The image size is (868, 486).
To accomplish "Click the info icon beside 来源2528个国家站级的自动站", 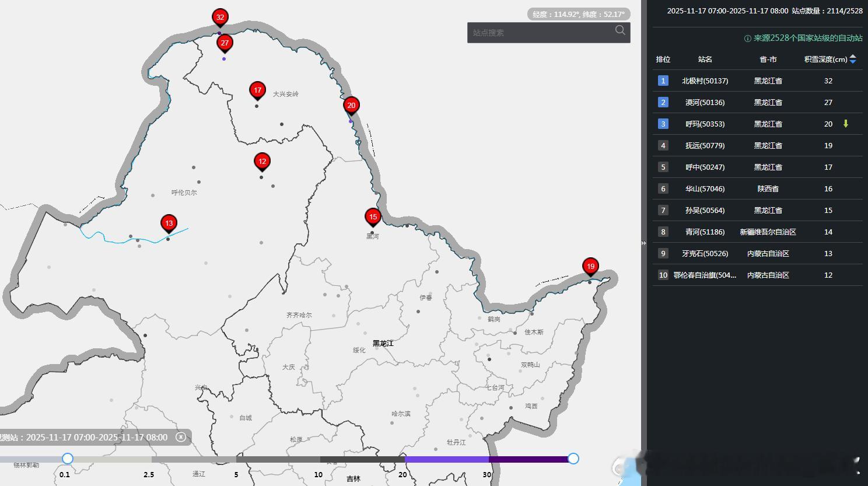I will (747, 39).
